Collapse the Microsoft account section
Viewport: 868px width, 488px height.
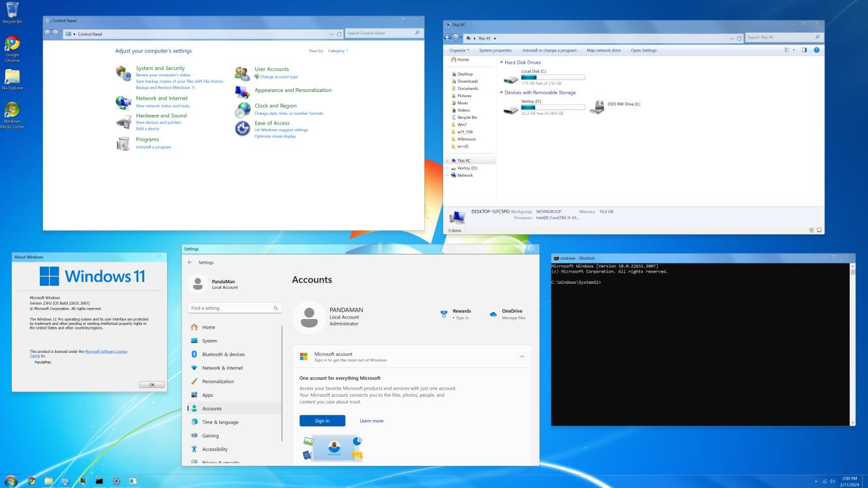(521, 356)
